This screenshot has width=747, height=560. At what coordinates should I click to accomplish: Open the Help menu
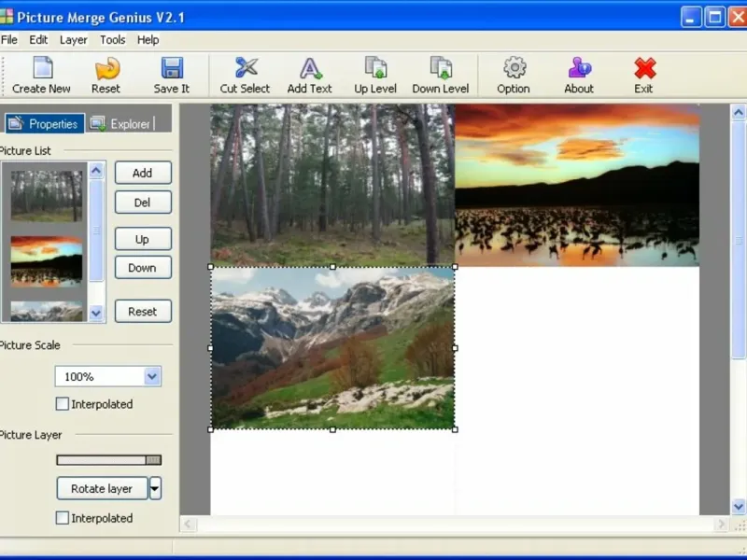pyautogui.click(x=148, y=40)
